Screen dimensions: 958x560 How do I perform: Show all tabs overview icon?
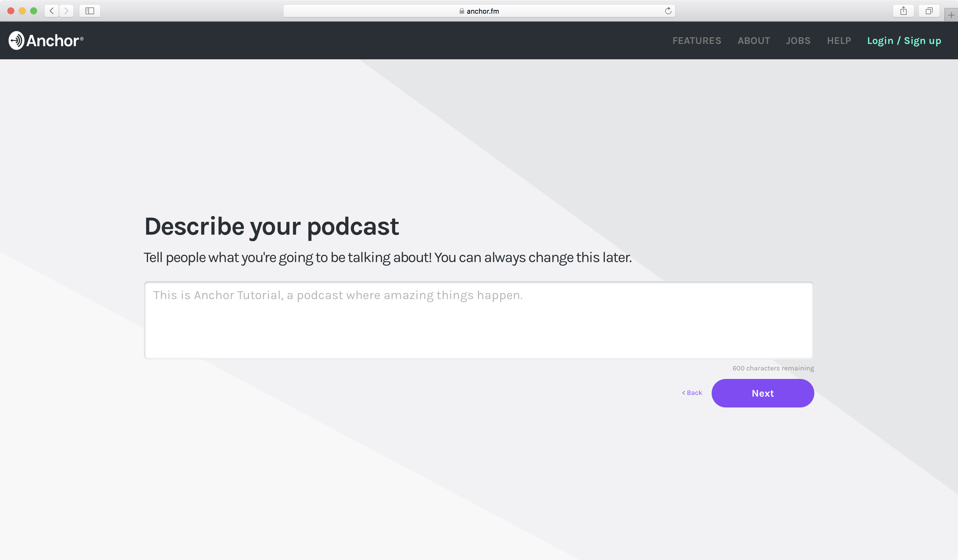tap(929, 11)
